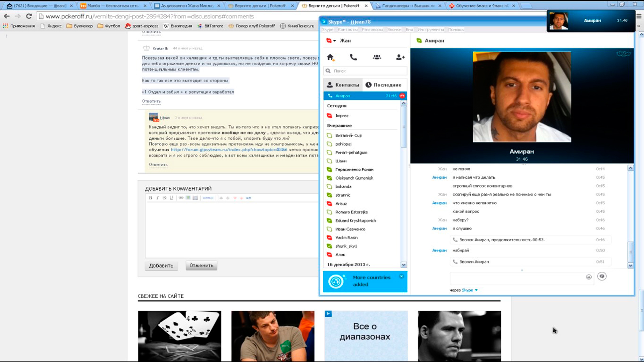Switch to Контакты tab in Skype

click(343, 85)
